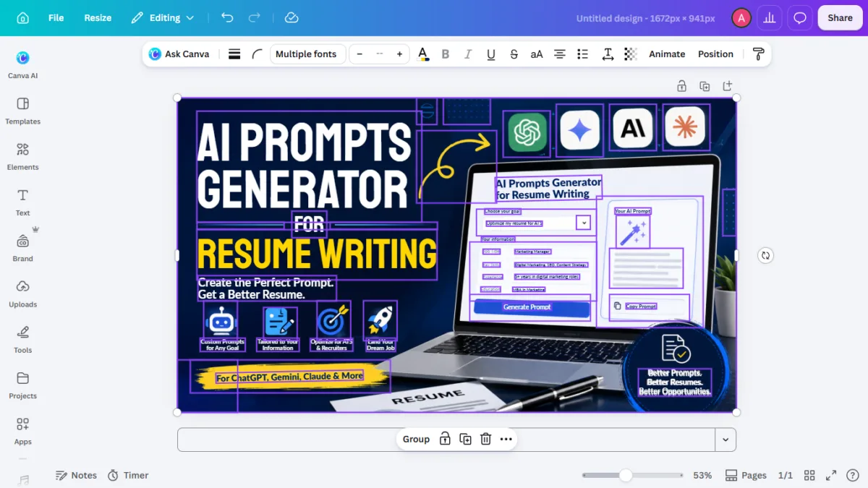Increase font size with plus
The width and height of the screenshot is (868, 488).
coord(399,54)
